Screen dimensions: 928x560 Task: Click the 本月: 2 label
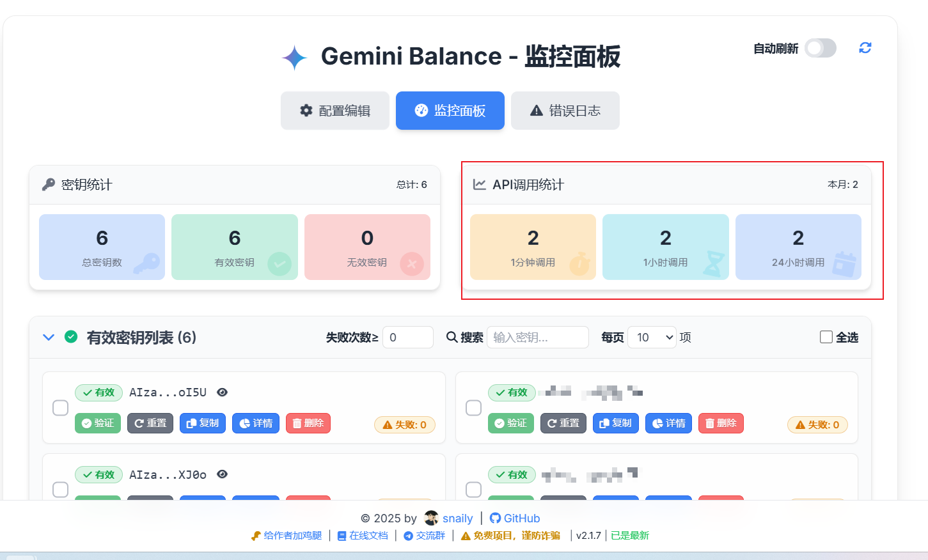(843, 185)
